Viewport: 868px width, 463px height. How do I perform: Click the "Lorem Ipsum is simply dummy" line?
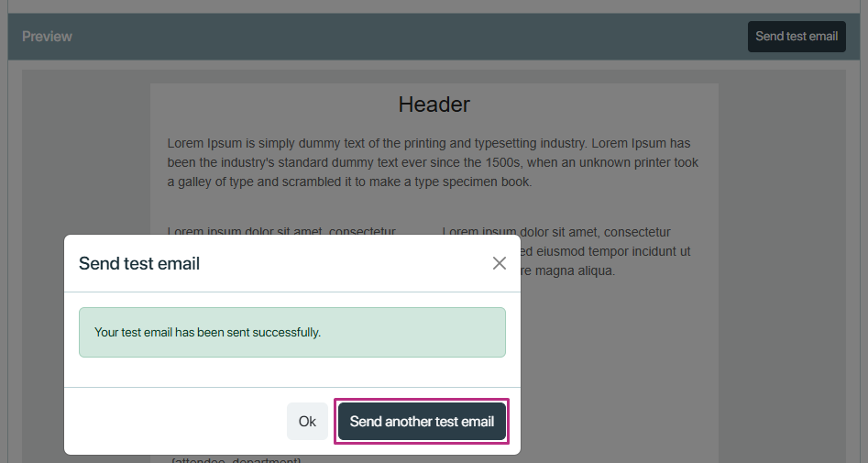(429, 143)
